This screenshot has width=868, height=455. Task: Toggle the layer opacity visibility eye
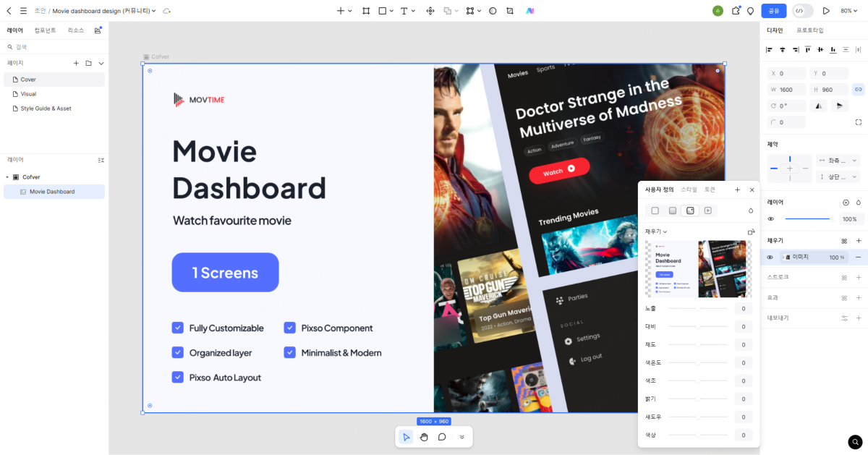coord(770,219)
